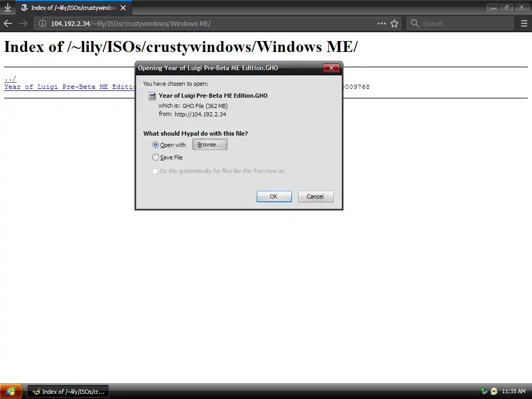Open the downloads arrow icon
Screen dimensions: 532x399
pyautogui.click(x=7, y=7)
